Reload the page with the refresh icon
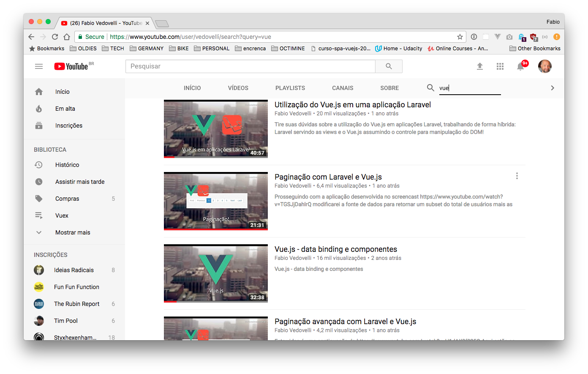 pyautogui.click(x=55, y=37)
